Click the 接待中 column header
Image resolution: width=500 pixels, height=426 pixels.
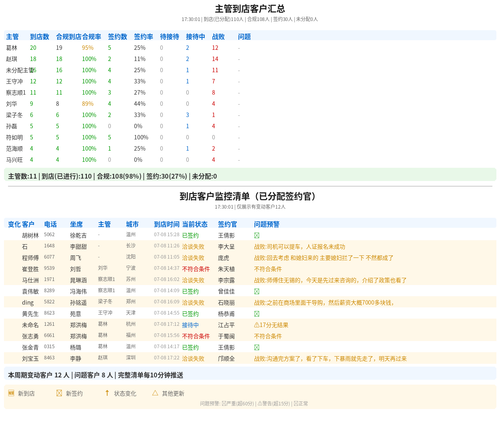coord(195,37)
